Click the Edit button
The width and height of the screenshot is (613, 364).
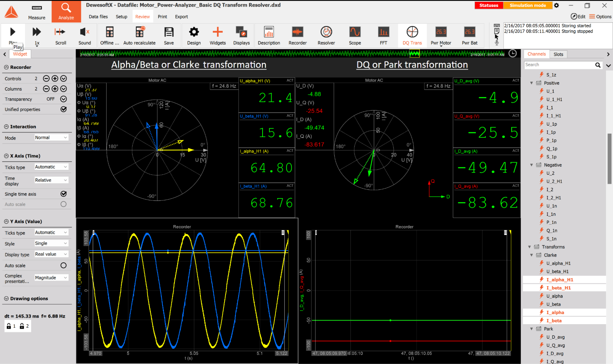tap(578, 17)
